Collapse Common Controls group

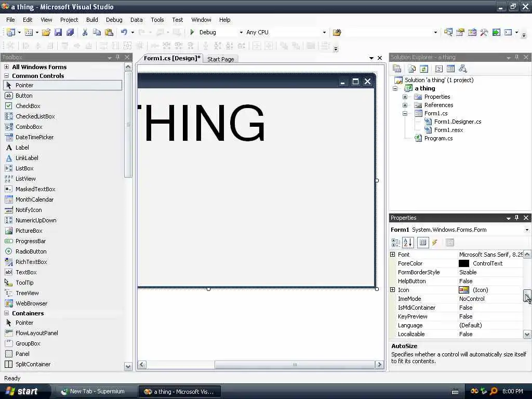6,76
